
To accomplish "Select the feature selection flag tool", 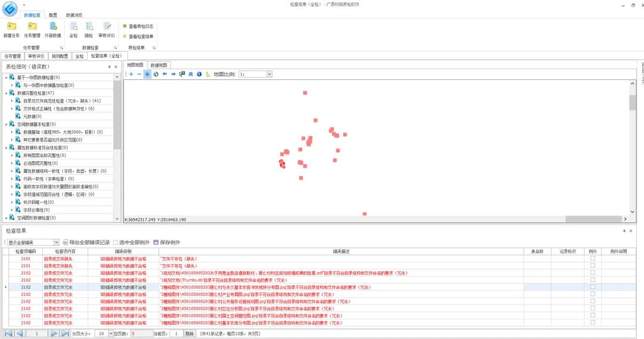I will (x=182, y=75).
